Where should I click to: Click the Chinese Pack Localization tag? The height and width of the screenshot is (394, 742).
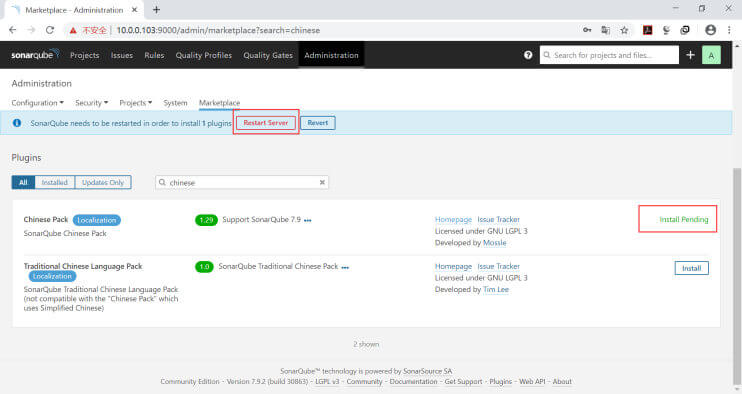point(97,220)
